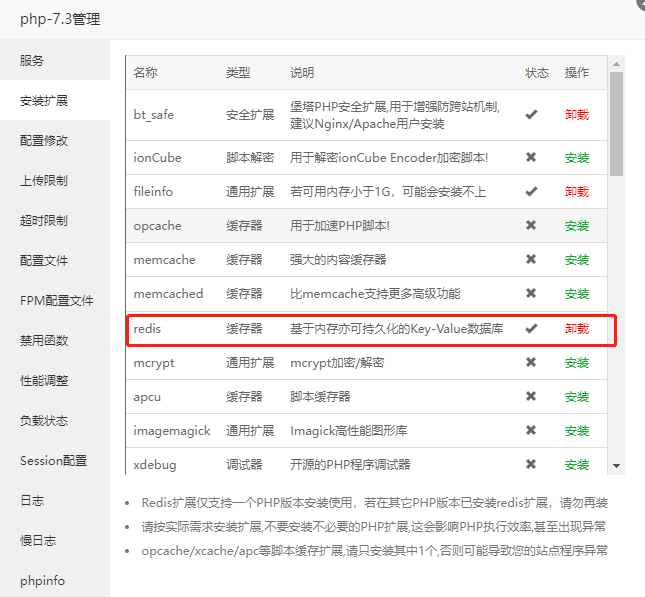
Task: Click scrollbar down arrow in extension list
Action: coord(616,466)
